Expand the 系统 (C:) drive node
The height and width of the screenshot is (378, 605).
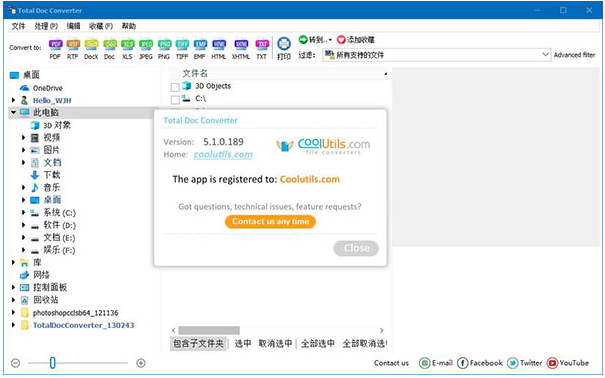coord(24,213)
